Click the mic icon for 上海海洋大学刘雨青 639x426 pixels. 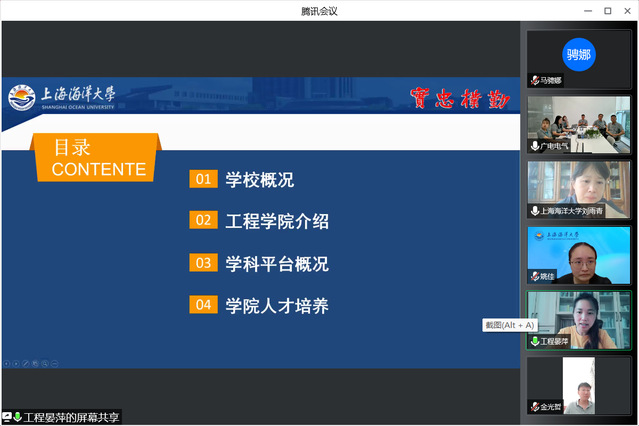pyautogui.click(x=535, y=211)
